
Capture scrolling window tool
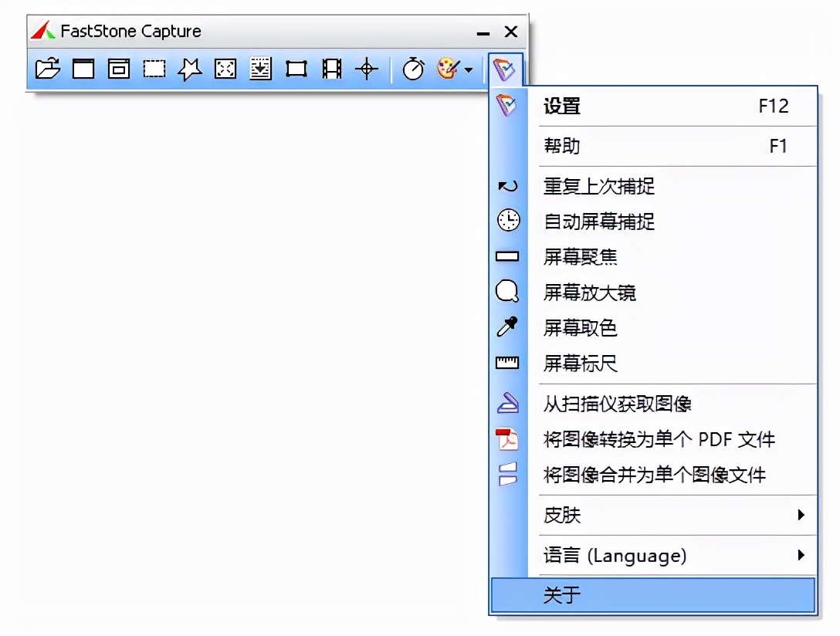261,69
